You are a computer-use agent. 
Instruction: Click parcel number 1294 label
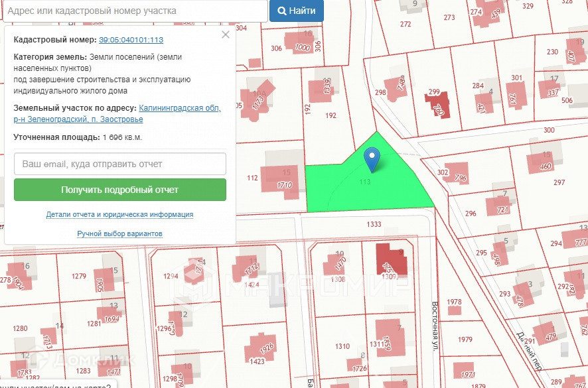pyautogui.click(x=171, y=277)
